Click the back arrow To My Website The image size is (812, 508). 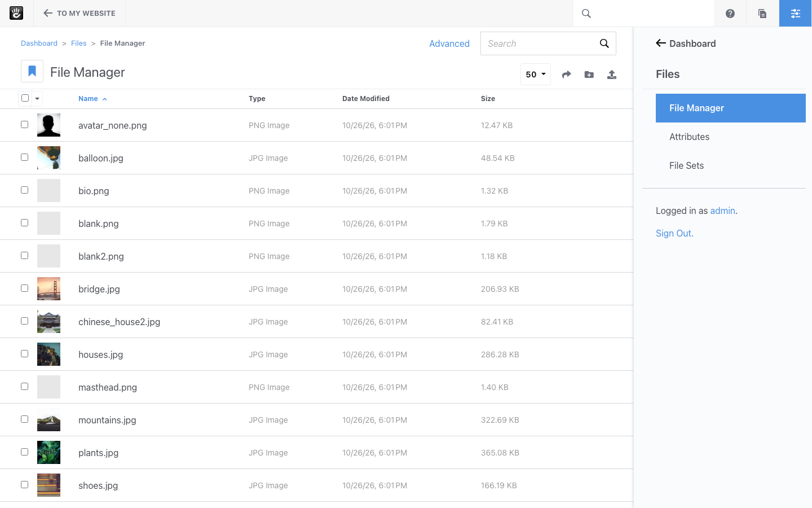80,13
